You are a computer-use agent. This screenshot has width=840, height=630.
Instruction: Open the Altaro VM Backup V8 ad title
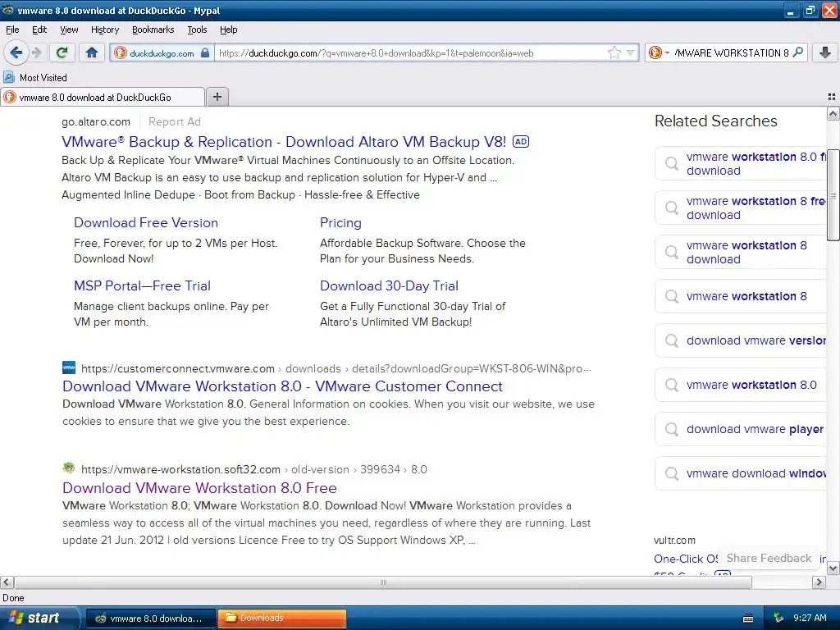(283, 142)
